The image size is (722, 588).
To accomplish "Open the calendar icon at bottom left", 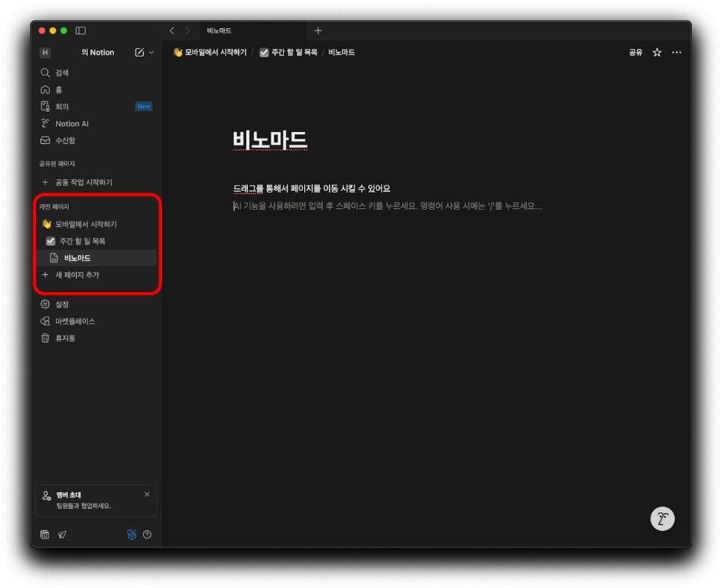I will [x=44, y=534].
